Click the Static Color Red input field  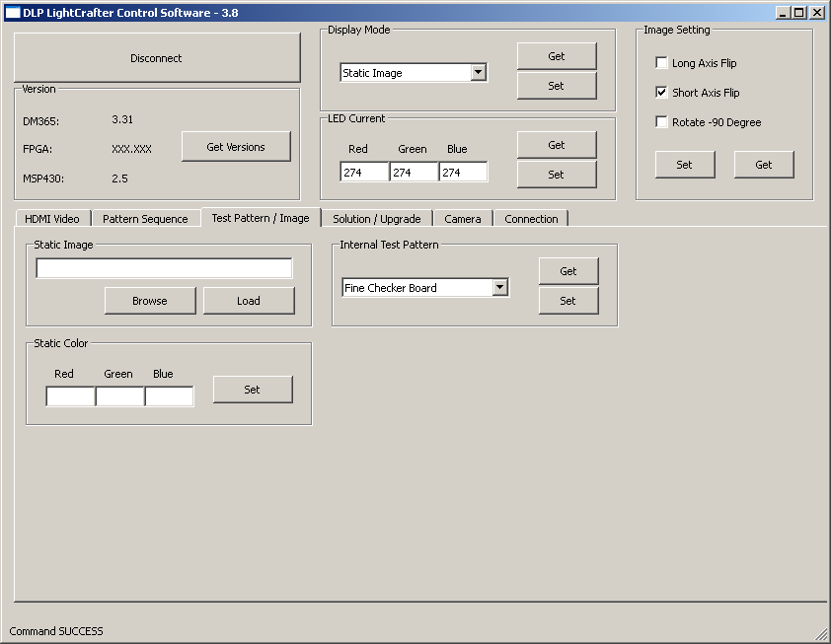tap(70, 396)
